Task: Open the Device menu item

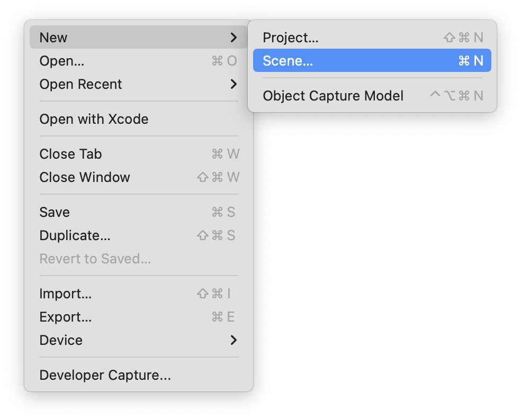Action: (x=61, y=340)
